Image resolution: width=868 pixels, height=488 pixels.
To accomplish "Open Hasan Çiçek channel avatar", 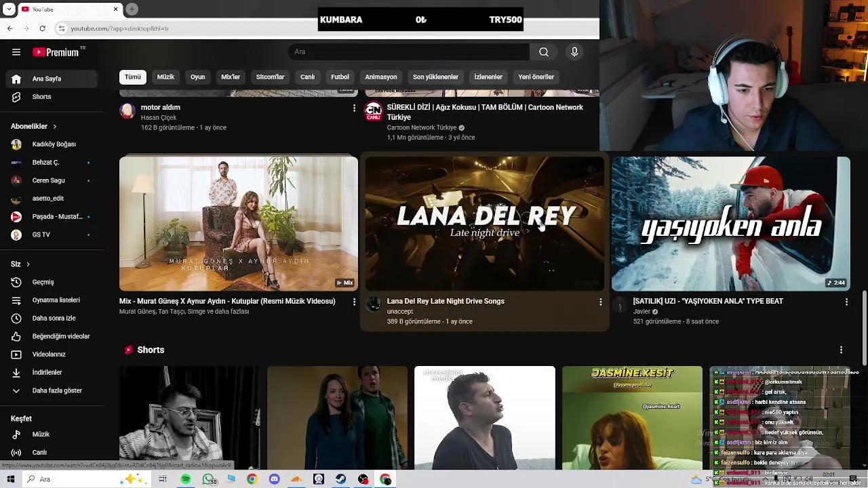I will 127,110.
